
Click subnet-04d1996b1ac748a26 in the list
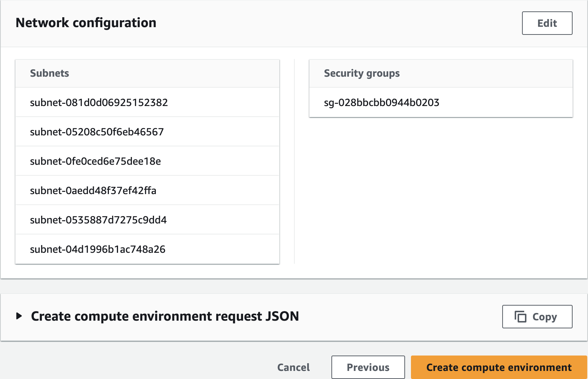pos(98,249)
